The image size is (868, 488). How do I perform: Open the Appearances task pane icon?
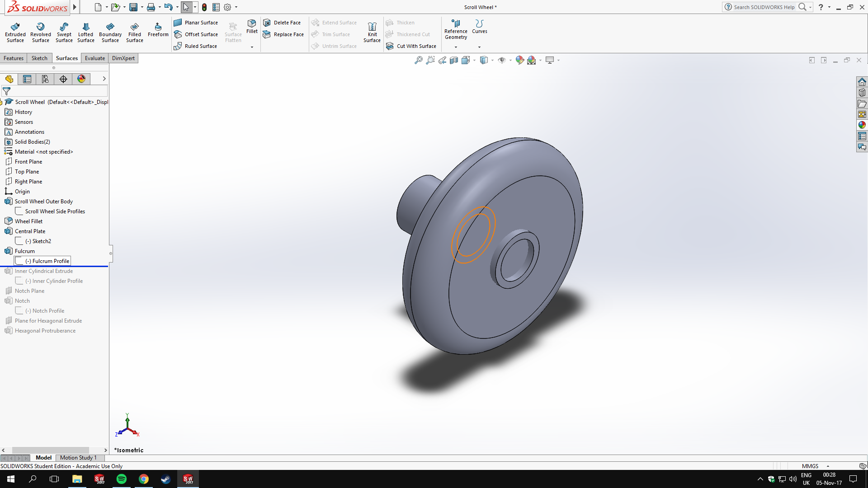coord(862,125)
